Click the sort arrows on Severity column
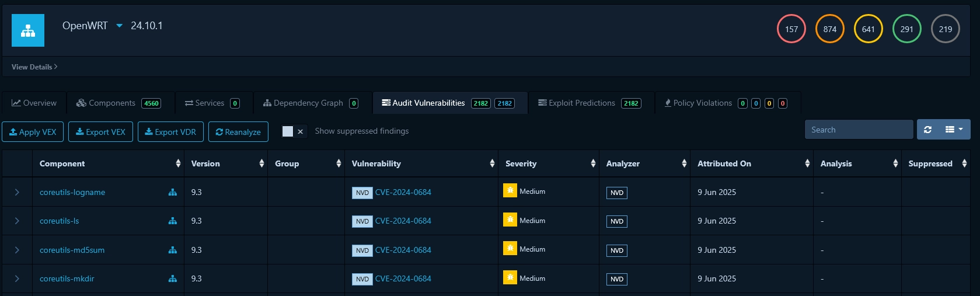Screen dimensions: 980x296 [x=593, y=163]
